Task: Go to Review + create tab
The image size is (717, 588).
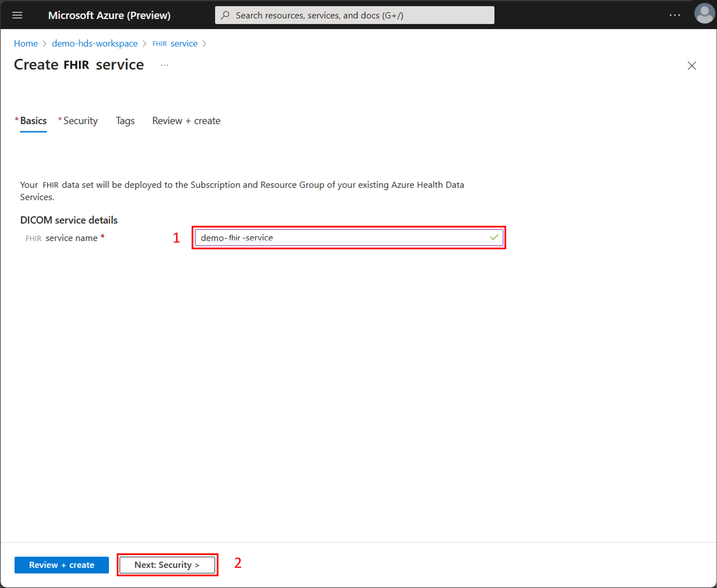Action: tap(186, 121)
